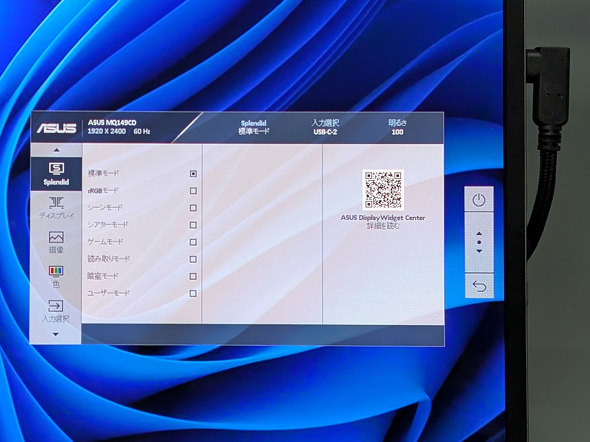The image size is (590, 442).
Task: Click the 明るさ 100 header status
Action: pos(397,127)
